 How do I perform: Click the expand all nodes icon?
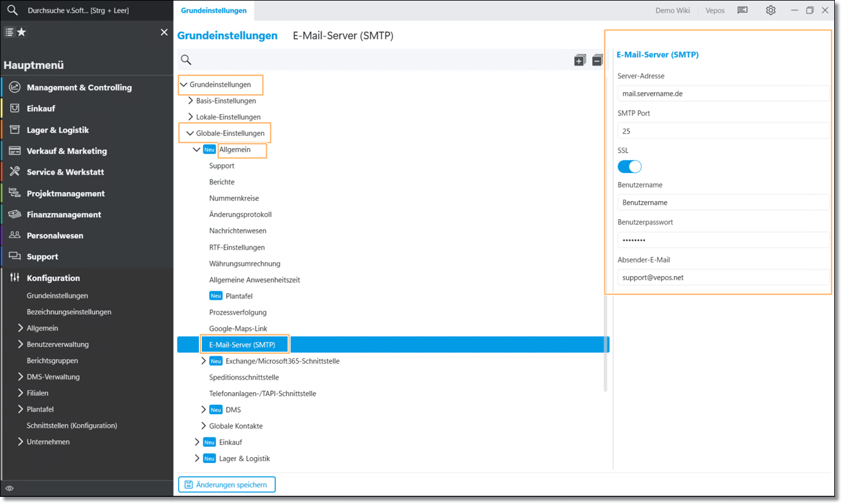[579, 60]
